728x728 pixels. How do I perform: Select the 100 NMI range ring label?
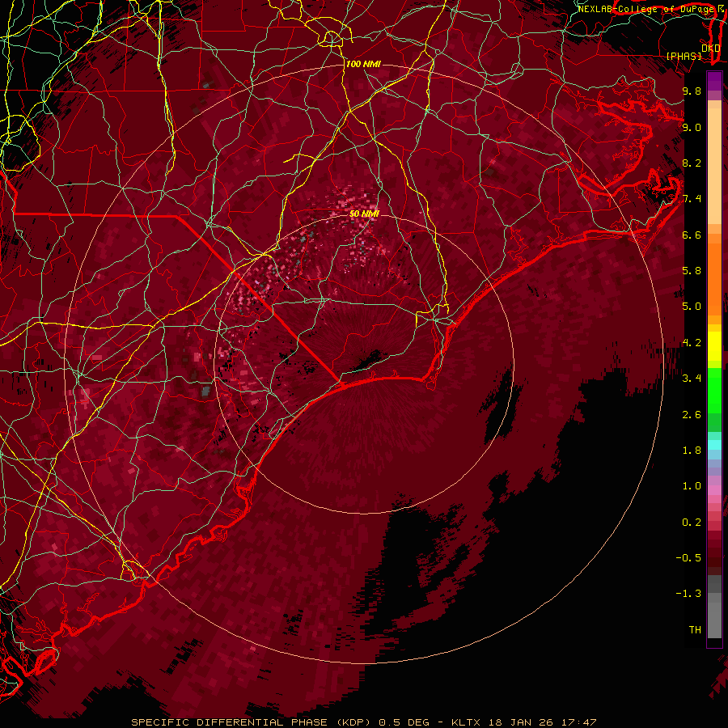coord(363,64)
